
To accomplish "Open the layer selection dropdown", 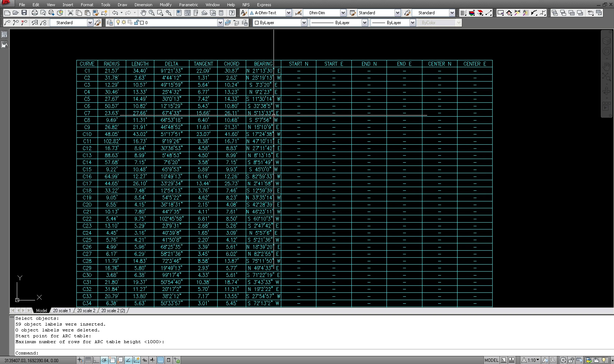I will click(x=220, y=23).
